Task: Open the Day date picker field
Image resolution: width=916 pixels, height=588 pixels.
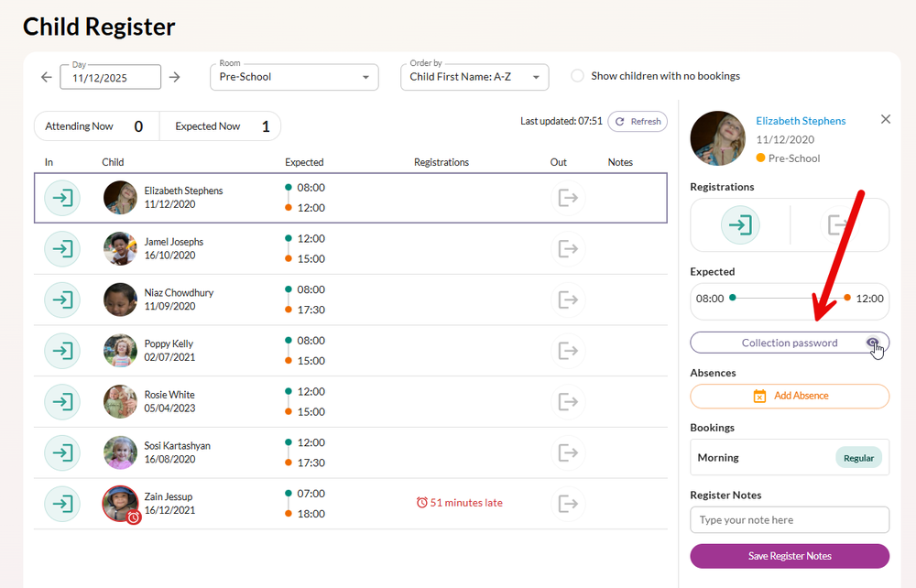Action: pyautogui.click(x=110, y=78)
